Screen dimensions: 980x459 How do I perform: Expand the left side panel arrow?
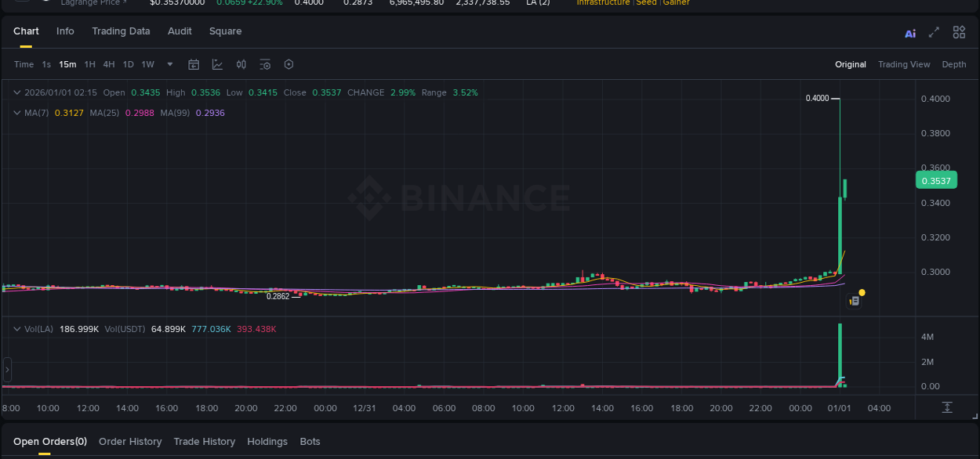[6, 369]
